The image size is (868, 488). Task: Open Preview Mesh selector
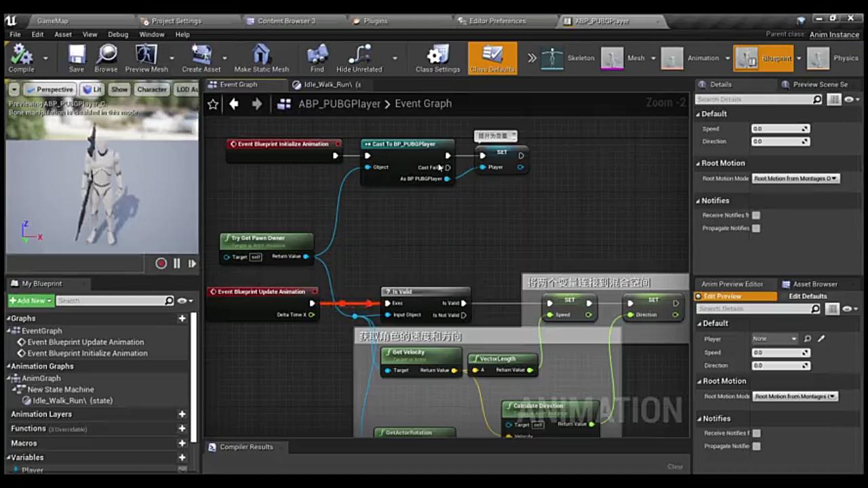click(146, 58)
